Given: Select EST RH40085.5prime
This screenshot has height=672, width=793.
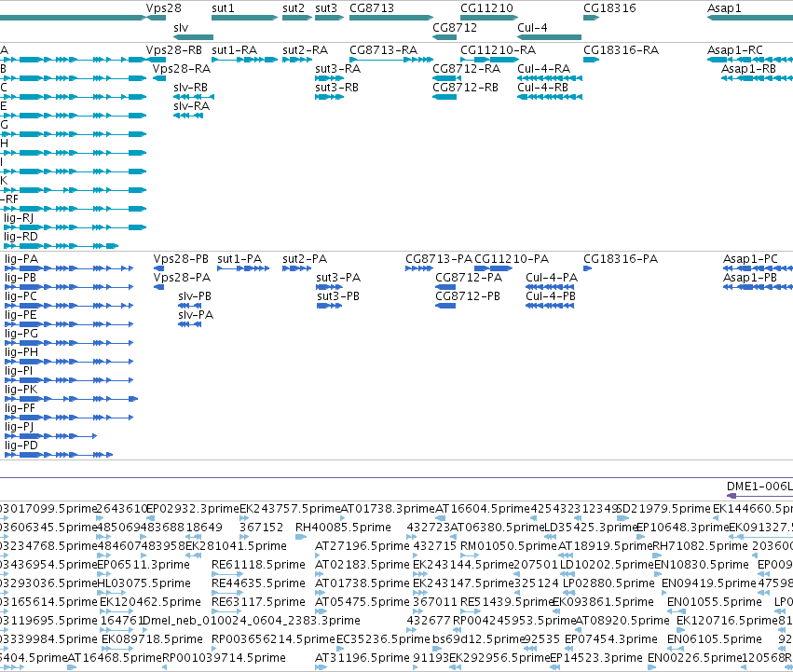Looking at the screenshot, I should coord(301,536).
